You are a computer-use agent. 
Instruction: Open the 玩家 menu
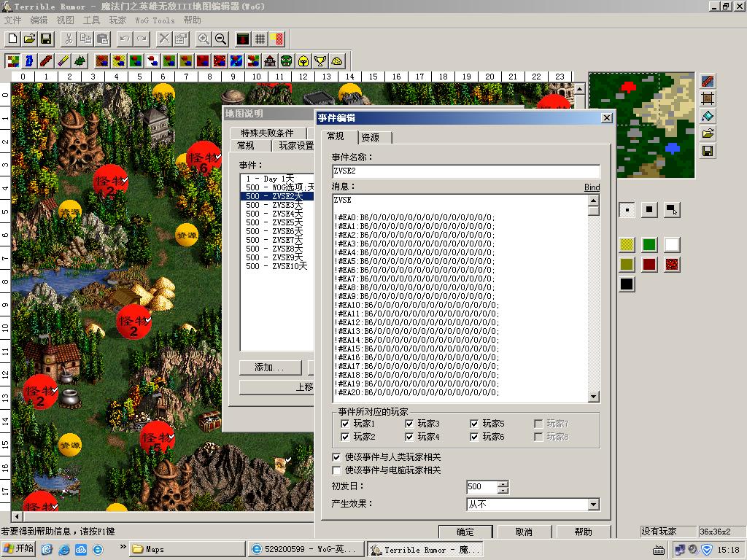(x=117, y=20)
